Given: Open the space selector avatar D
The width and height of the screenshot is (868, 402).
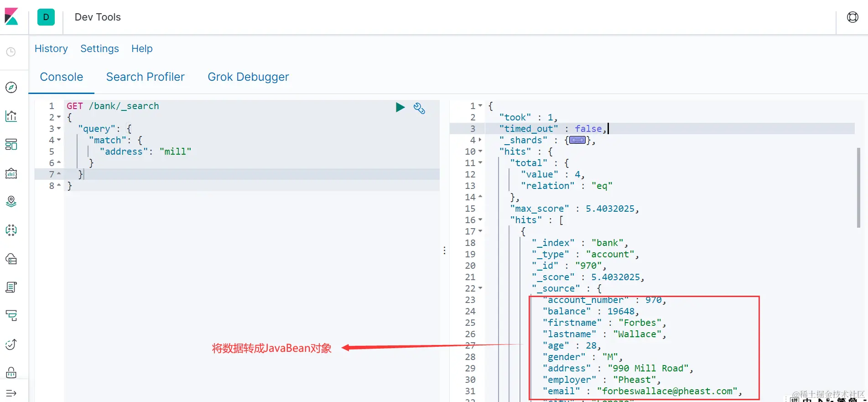Looking at the screenshot, I should 46,17.
